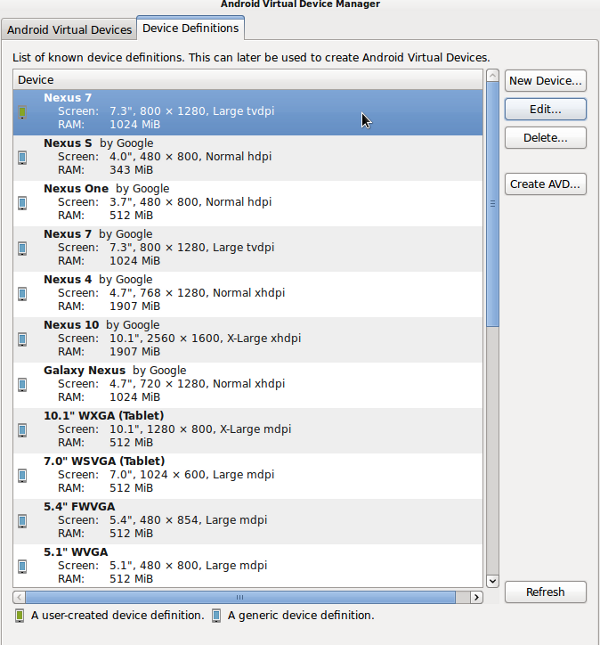
Task: Select the Nexus 7 by Google name
Action: [x=98, y=234]
